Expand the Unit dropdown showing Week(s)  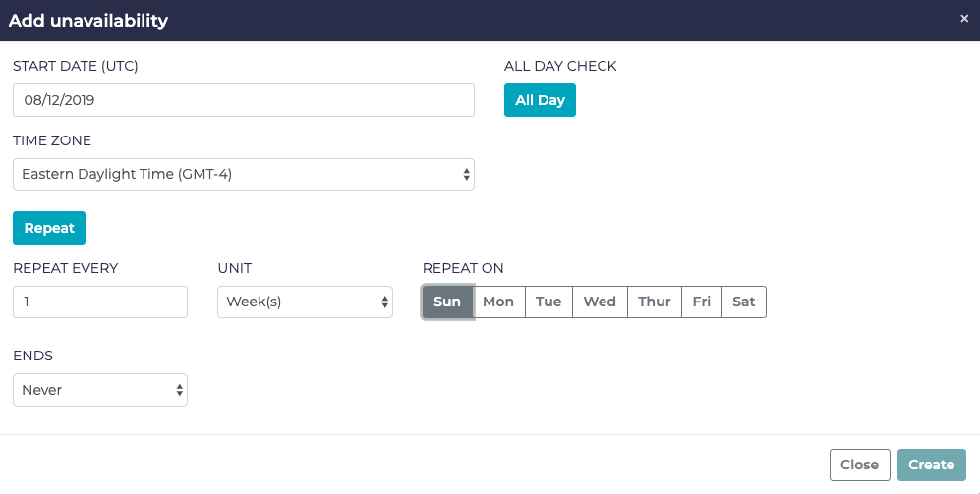click(305, 302)
